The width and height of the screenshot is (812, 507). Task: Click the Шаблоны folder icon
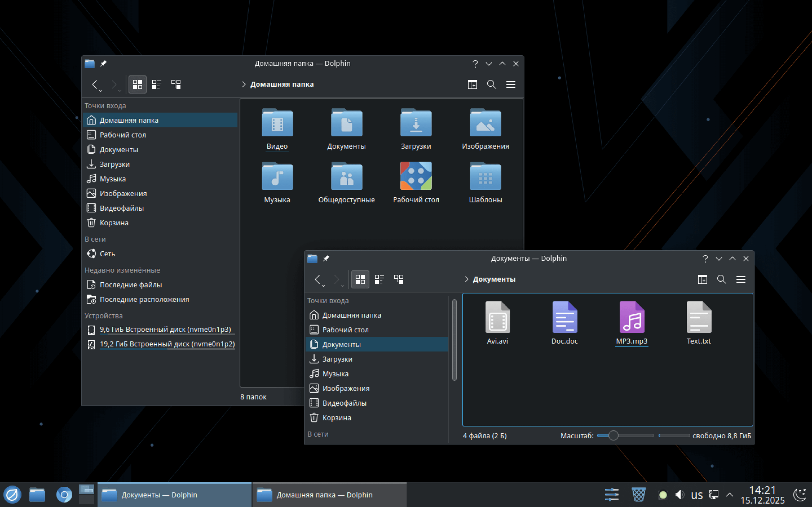point(485,176)
